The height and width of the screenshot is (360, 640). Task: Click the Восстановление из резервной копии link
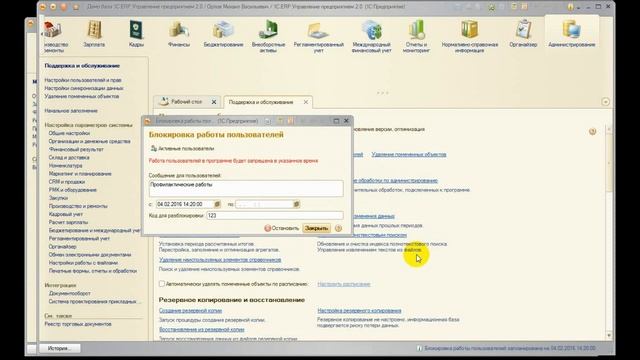[x=202, y=329]
